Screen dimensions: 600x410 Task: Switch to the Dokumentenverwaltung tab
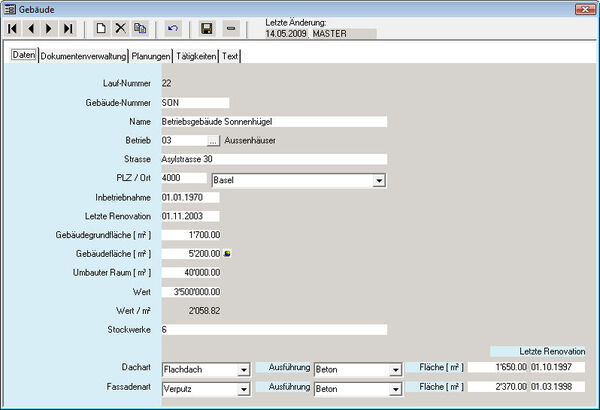tap(84, 56)
